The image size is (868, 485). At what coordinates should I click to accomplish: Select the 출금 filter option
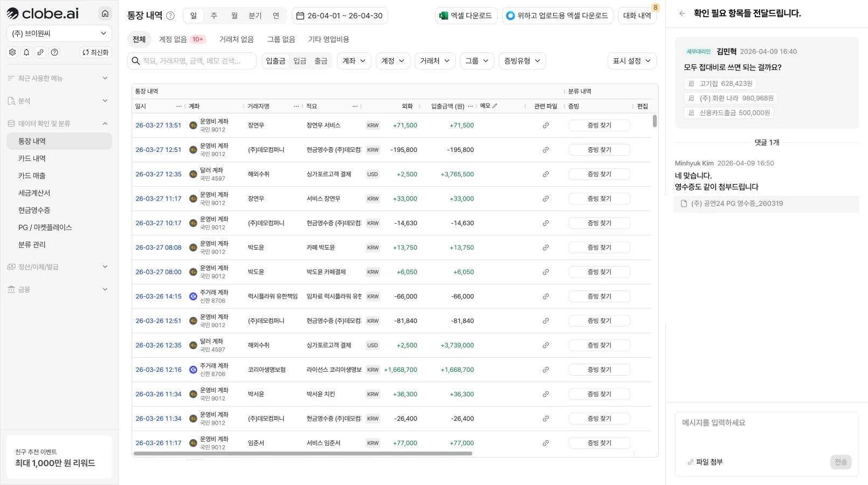321,61
